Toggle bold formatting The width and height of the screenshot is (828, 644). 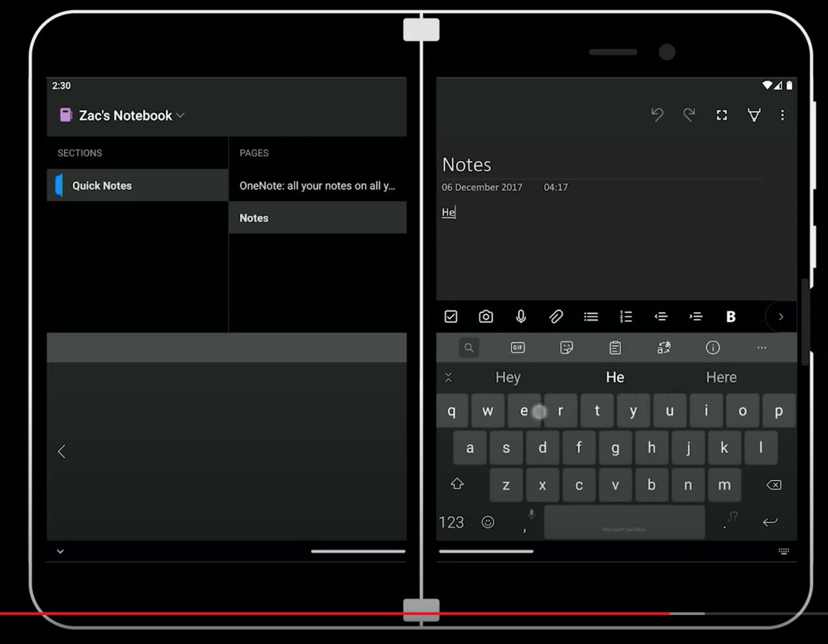click(730, 317)
